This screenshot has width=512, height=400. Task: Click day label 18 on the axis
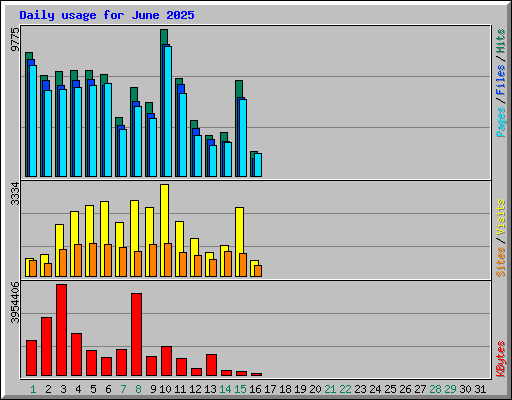pos(285,389)
